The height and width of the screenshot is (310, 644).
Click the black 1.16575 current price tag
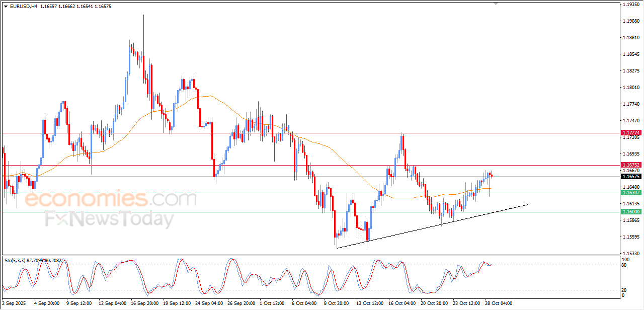tap(631, 177)
